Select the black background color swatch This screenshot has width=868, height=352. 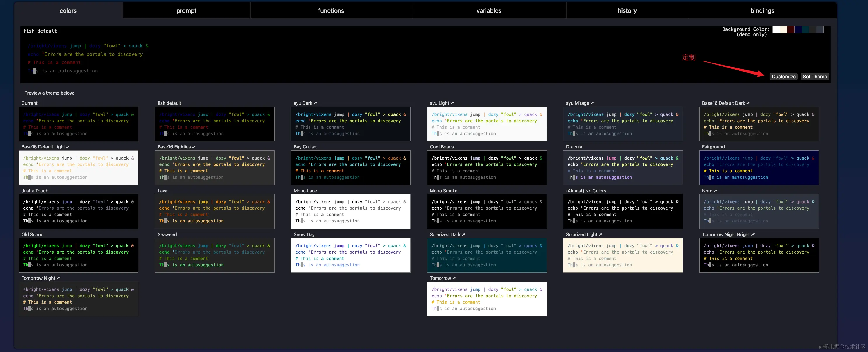pos(827,30)
